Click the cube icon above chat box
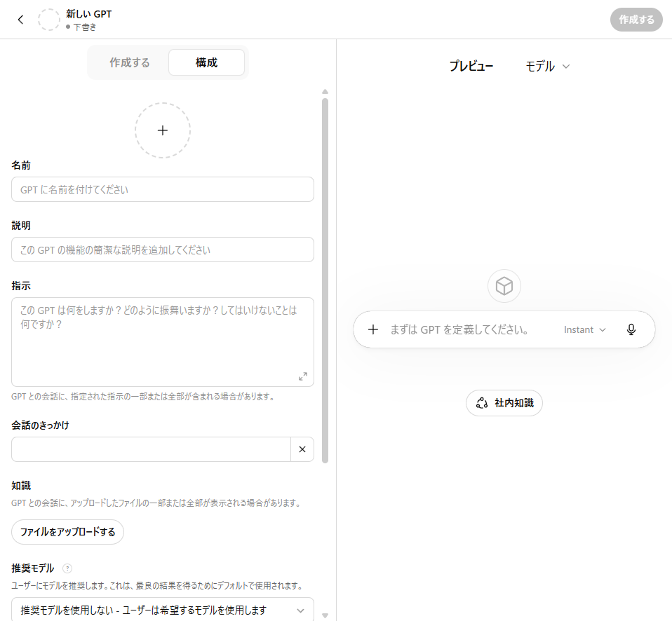The image size is (672, 621). (x=504, y=286)
